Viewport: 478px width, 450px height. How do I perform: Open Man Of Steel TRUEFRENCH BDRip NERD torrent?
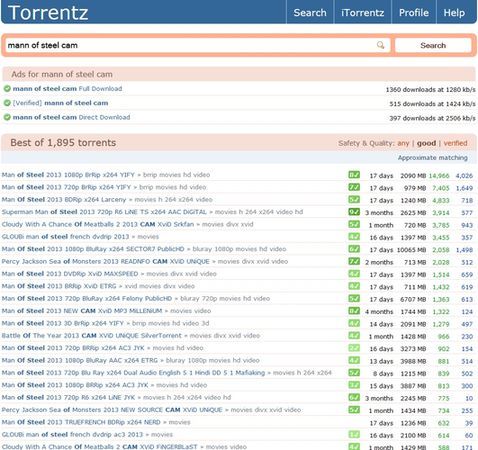coord(81,422)
